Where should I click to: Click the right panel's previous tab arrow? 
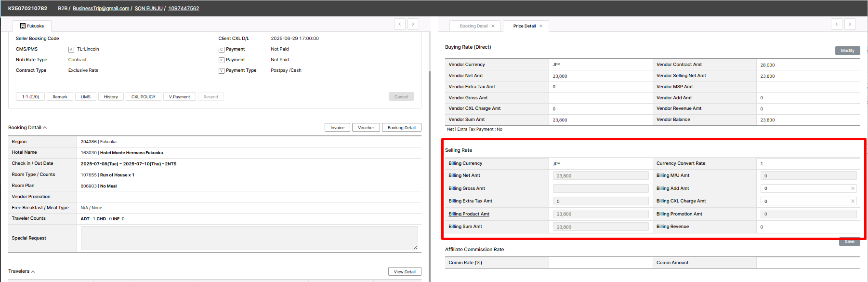coord(837,24)
